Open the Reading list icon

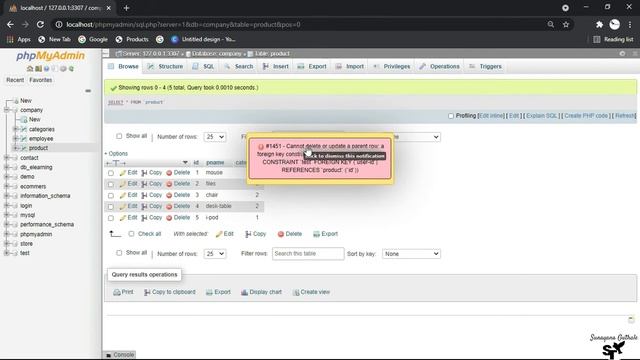597,40
